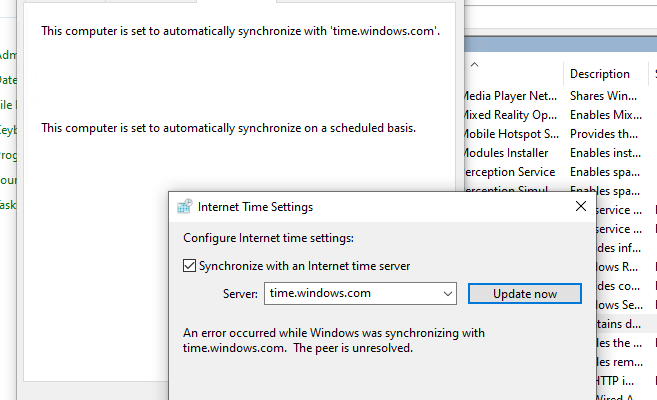Pick the Mobile Hotspot S... service entry

510,134
